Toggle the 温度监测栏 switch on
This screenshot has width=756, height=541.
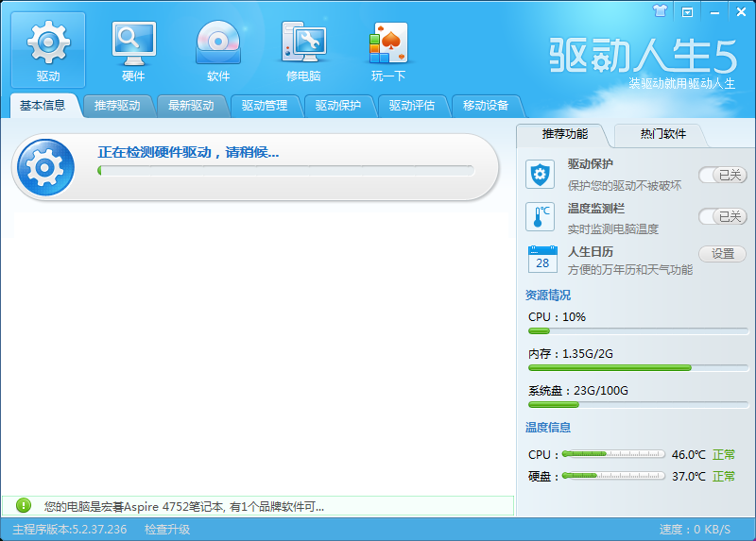pyautogui.click(x=723, y=217)
